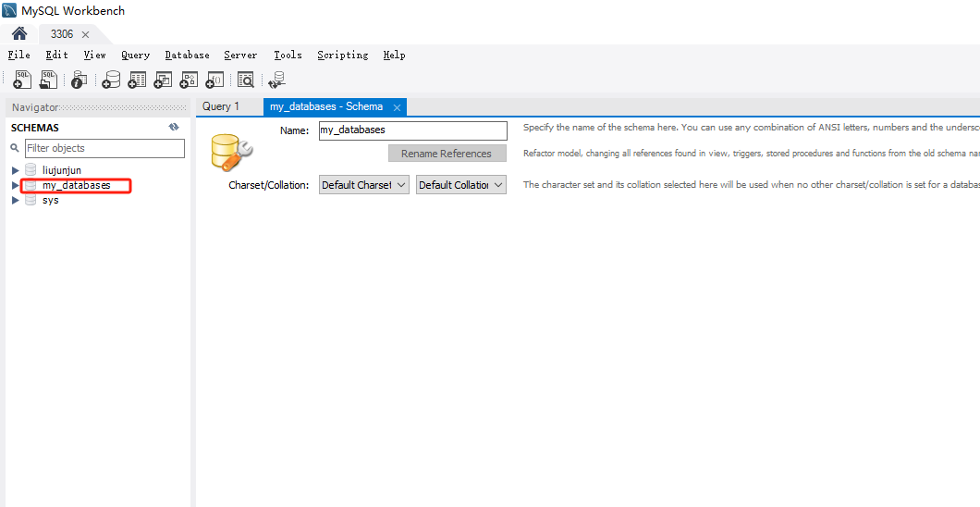Open the object inspector info icon
Image resolution: width=980 pixels, height=507 pixels.
(x=80, y=80)
